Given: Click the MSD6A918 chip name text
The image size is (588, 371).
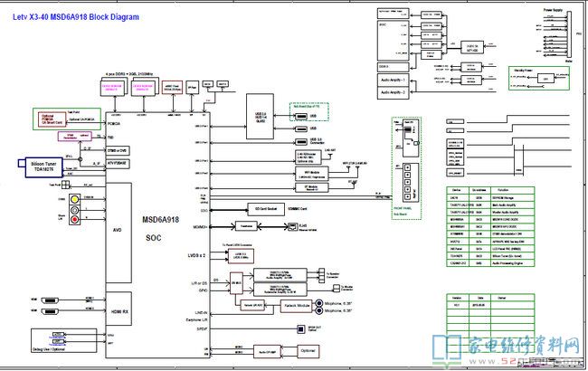Looking at the screenshot, I should point(160,220).
